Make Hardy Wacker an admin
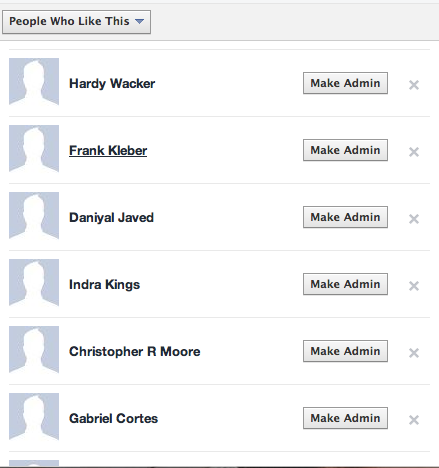The width and height of the screenshot is (439, 468). coord(345,83)
